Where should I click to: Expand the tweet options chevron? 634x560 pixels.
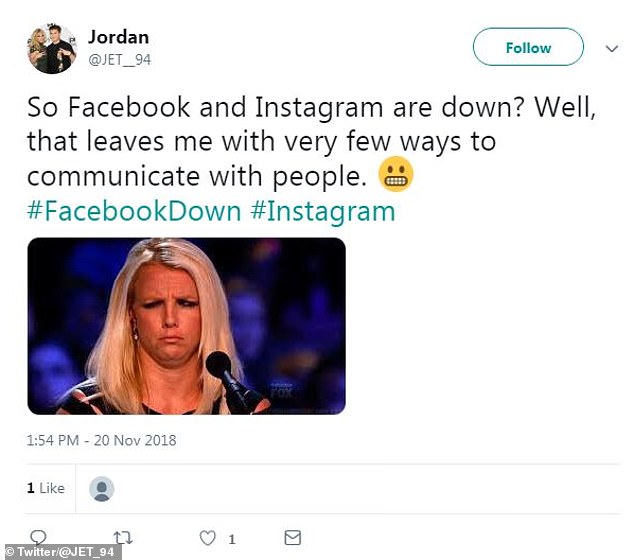[x=612, y=49]
